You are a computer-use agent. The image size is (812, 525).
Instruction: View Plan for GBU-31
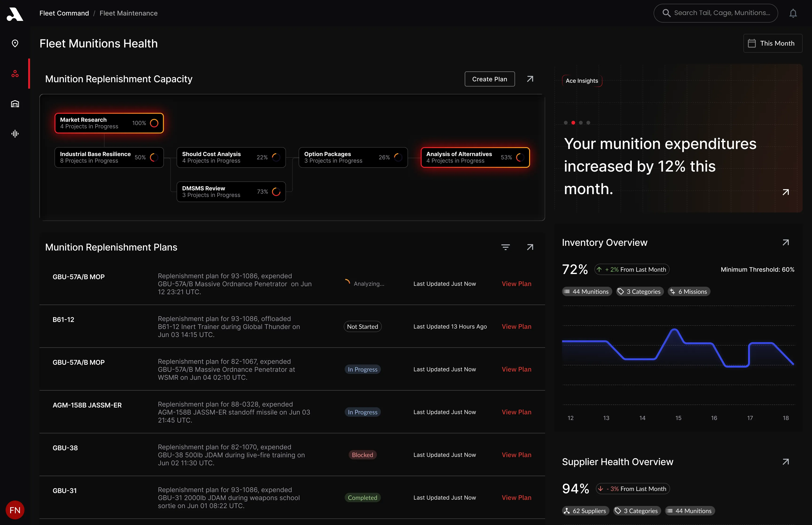517,498
